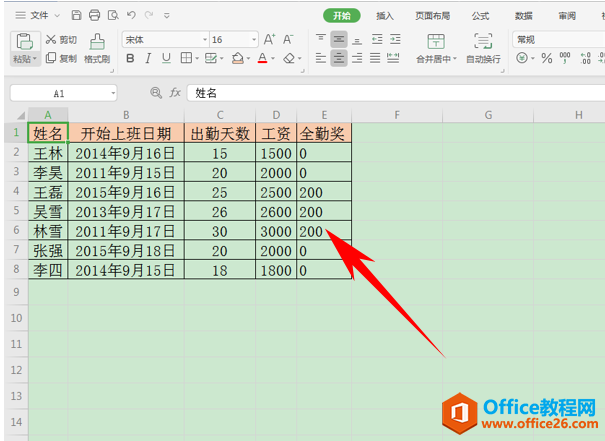The image size is (605, 441).
Task: Expand the Paste (粘贴) dropdown arrow
Action: (35, 59)
